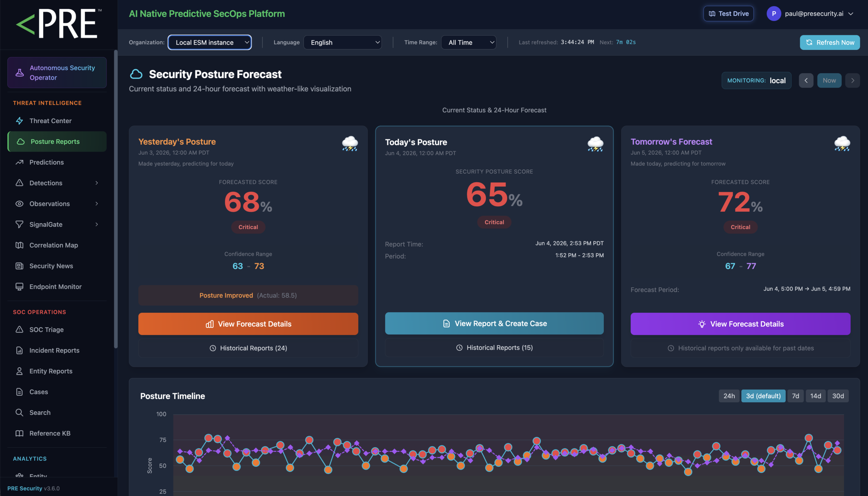Open the Time Range dropdown
The image size is (868, 496).
[468, 42]
